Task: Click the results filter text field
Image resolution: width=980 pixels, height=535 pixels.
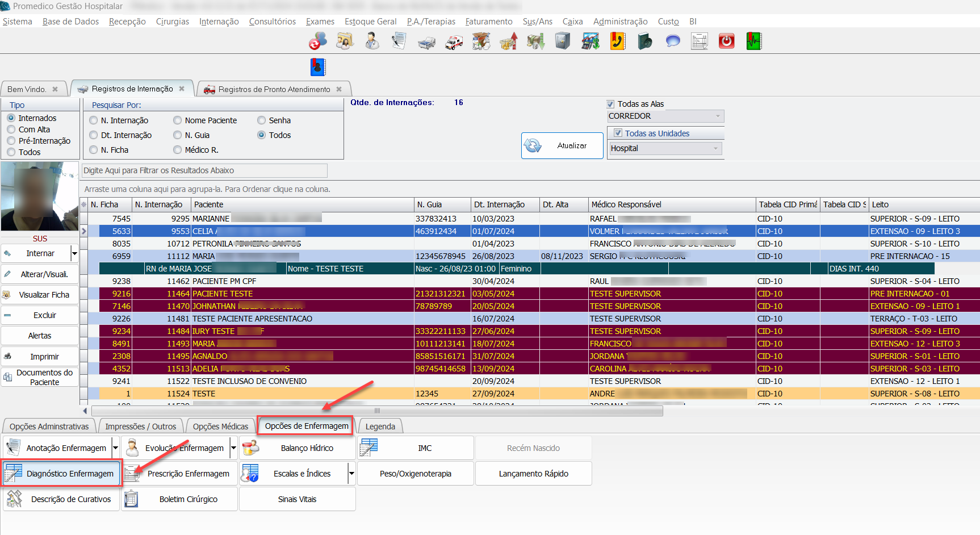Action: click(x=204, y=170)
